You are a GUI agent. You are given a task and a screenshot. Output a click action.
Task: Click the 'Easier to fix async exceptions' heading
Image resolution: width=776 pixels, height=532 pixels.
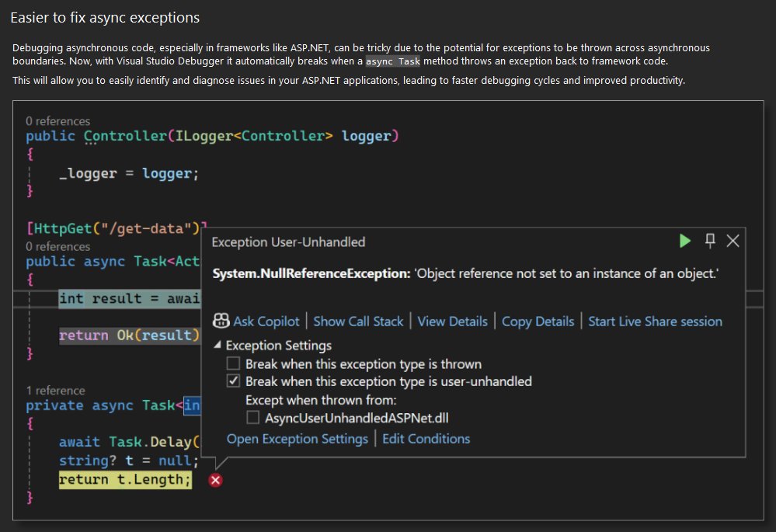pos(105,18)
